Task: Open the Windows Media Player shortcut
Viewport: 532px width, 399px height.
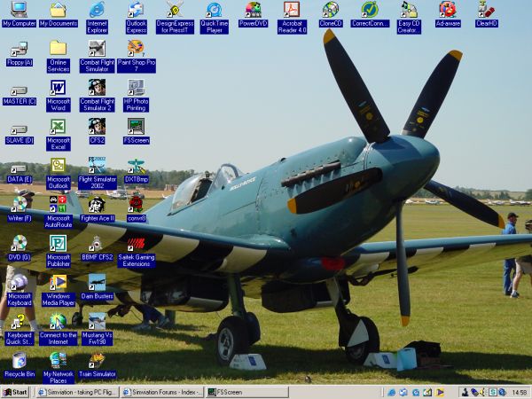Action: pyautogui.click(x=58, y=283)
